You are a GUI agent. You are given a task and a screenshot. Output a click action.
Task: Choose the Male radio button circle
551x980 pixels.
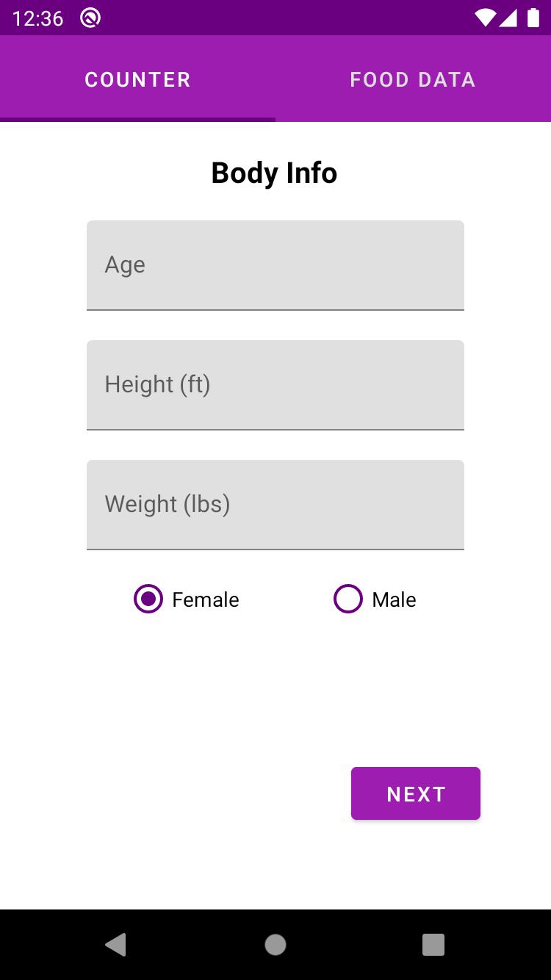[x=348, y=599]
